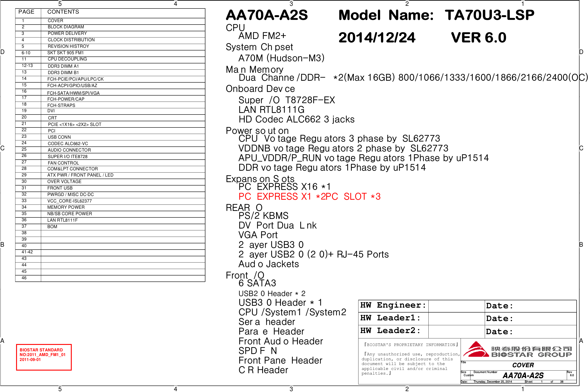Select the BLOCK DIAGRAM contents entry
The image size is (588, 392).
[66, 27]
